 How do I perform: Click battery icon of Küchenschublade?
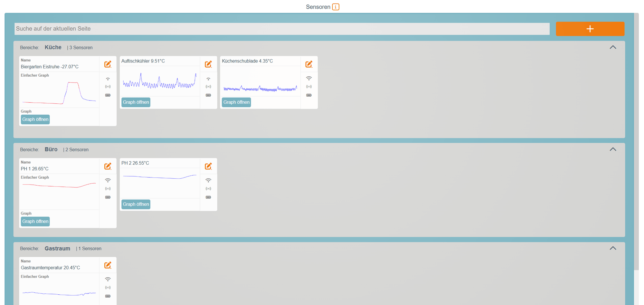pos(309,95)
